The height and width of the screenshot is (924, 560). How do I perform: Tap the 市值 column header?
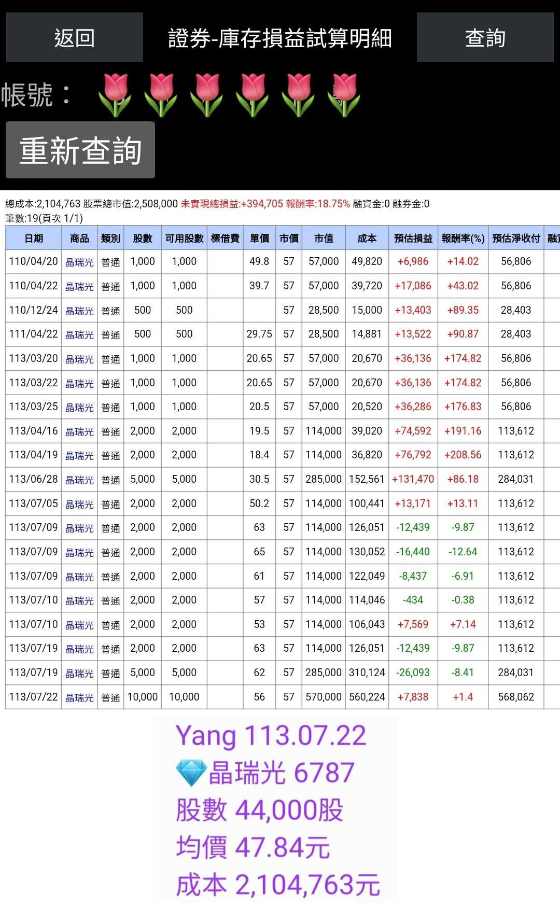(x=324, y=238)
